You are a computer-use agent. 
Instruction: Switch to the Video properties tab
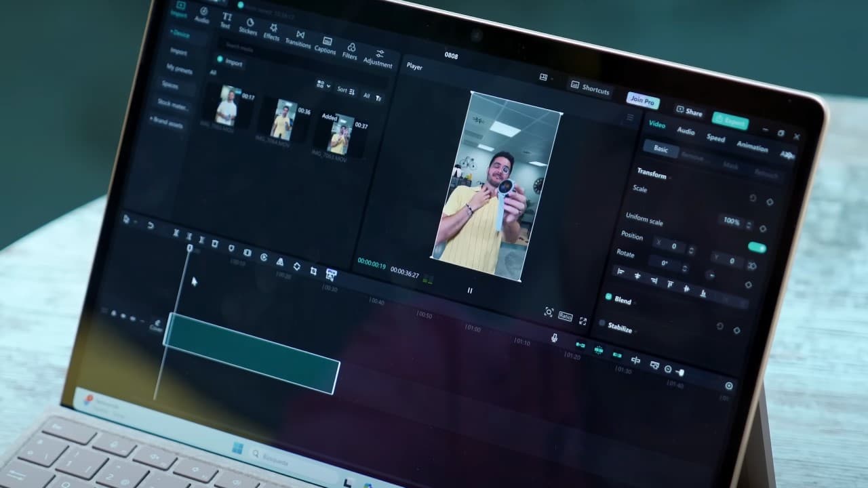pyautogui.click(x=657, y=124)
